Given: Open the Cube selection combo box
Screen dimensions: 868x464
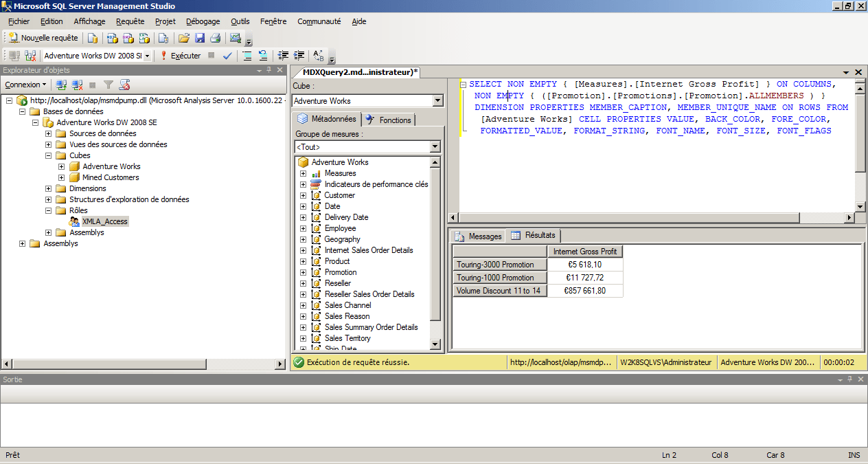Looking at the screenshot, I should [438, 101].
